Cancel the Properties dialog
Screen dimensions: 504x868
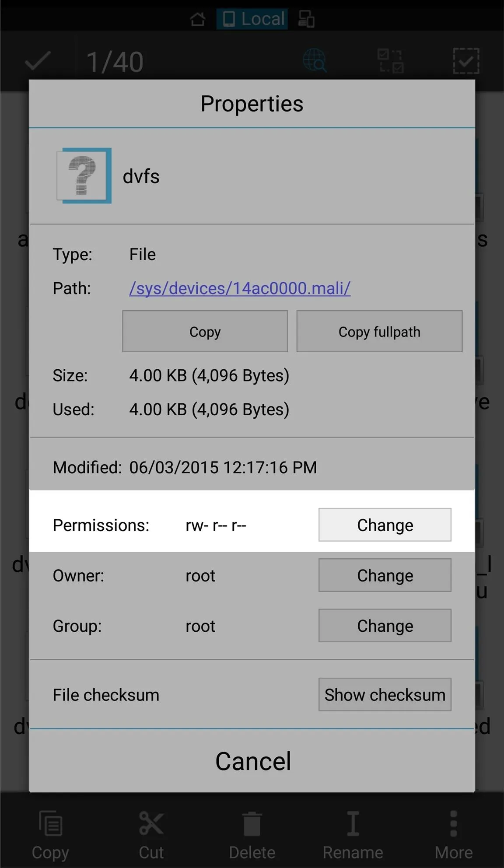tap(252, 761)
